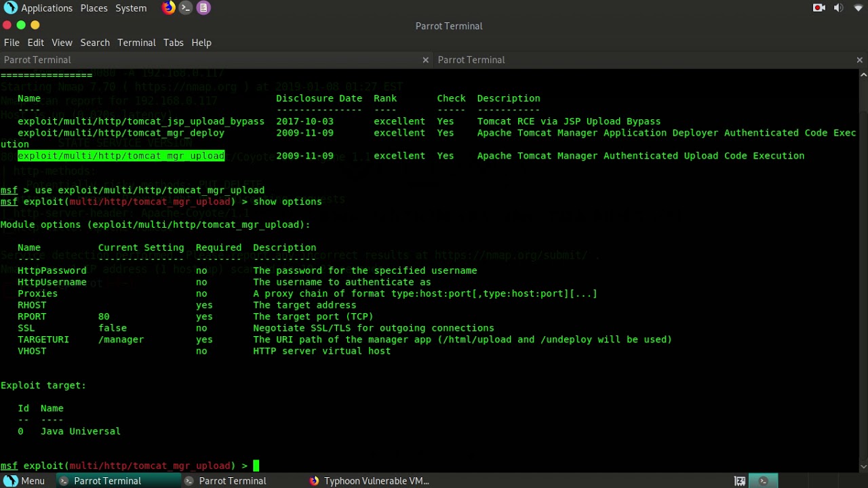This screenshot has width=868, height=488.
Task: Click the 2017-10-03 disclosure date
Action: point(304,121)
